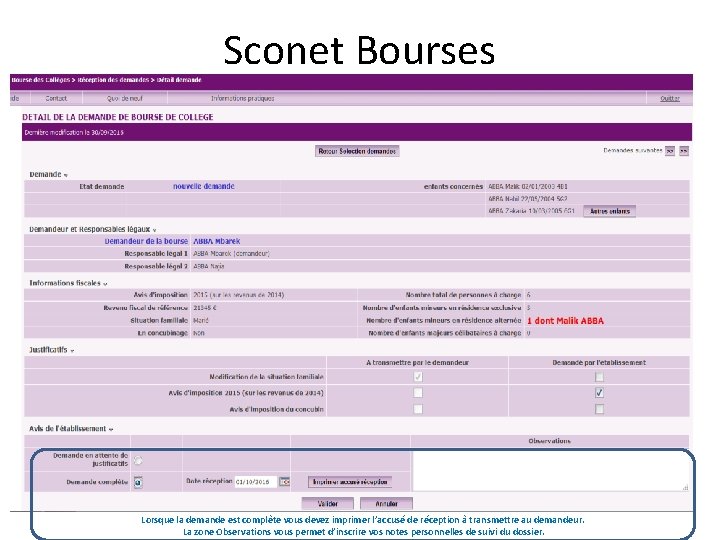Image resolution: width=720 pixels, height=540 pixels.
Task: Check 'Modification de la situation familiale' demandeur box
Action: click(x=418, y=377)
